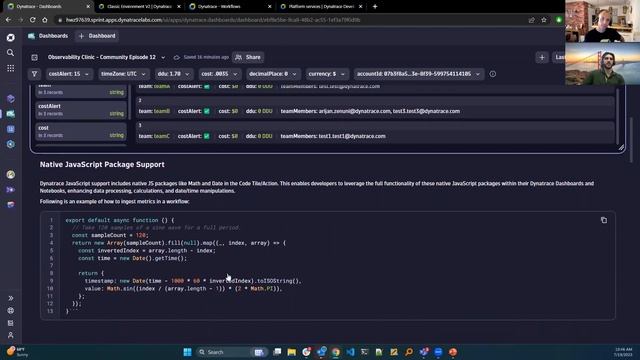Open the accountId variable dropdown

tap(418, 74)
